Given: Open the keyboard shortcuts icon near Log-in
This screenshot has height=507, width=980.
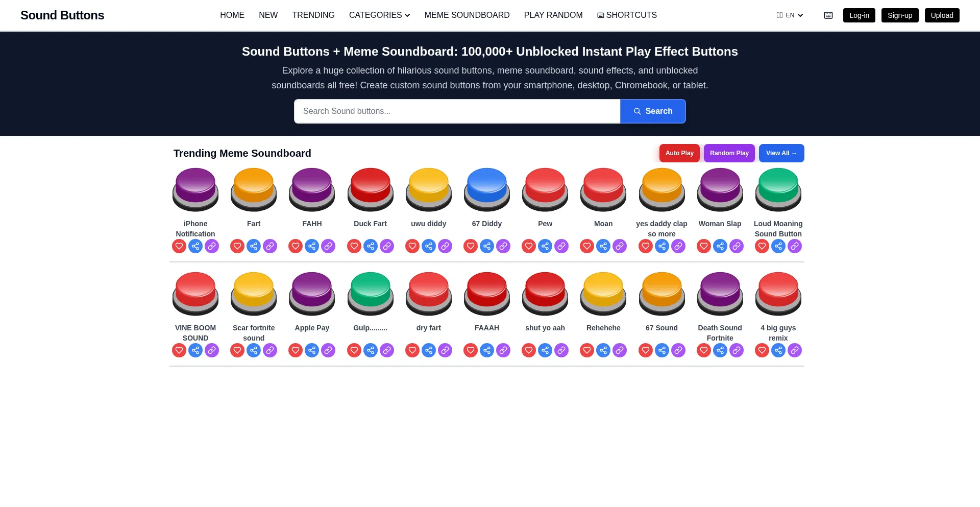Looking at the screenshot, I should (x=828, y=15).
